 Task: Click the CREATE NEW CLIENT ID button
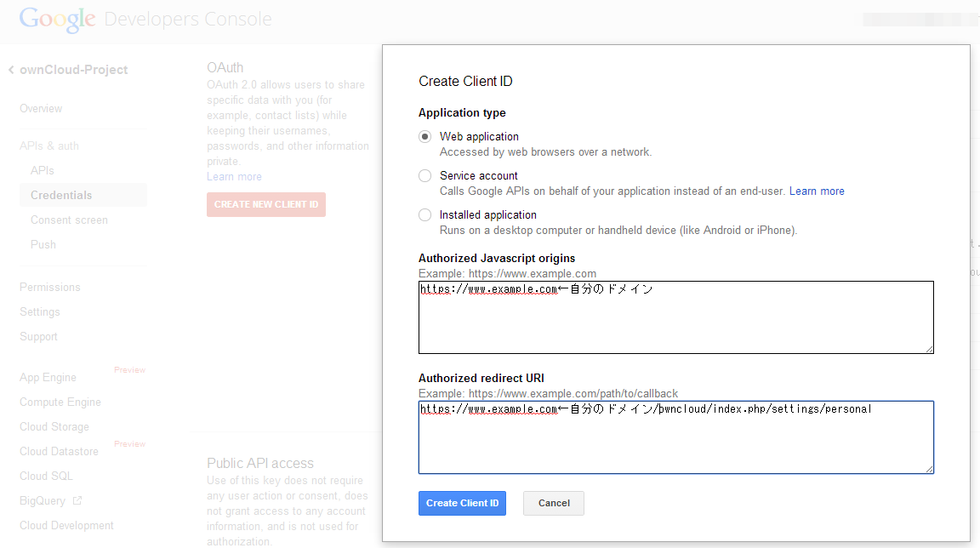tap(266, 205)
